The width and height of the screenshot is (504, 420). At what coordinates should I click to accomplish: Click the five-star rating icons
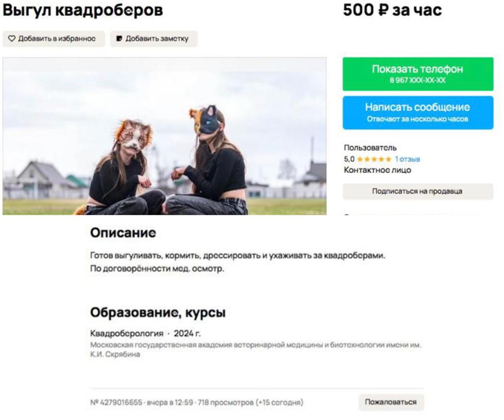pos(374,159)
